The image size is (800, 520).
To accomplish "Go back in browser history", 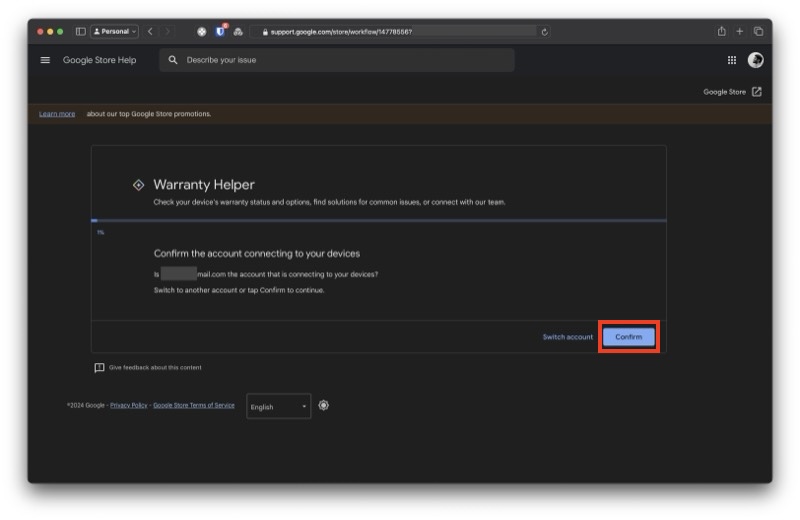I will 150,32.
